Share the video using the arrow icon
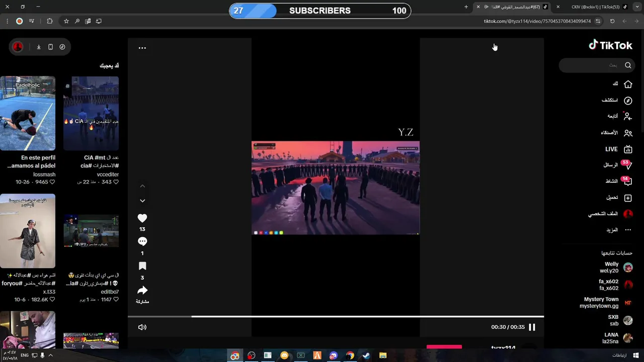This screenshot has width=644, height=362. pyautogui.click(x=142, y=290)
